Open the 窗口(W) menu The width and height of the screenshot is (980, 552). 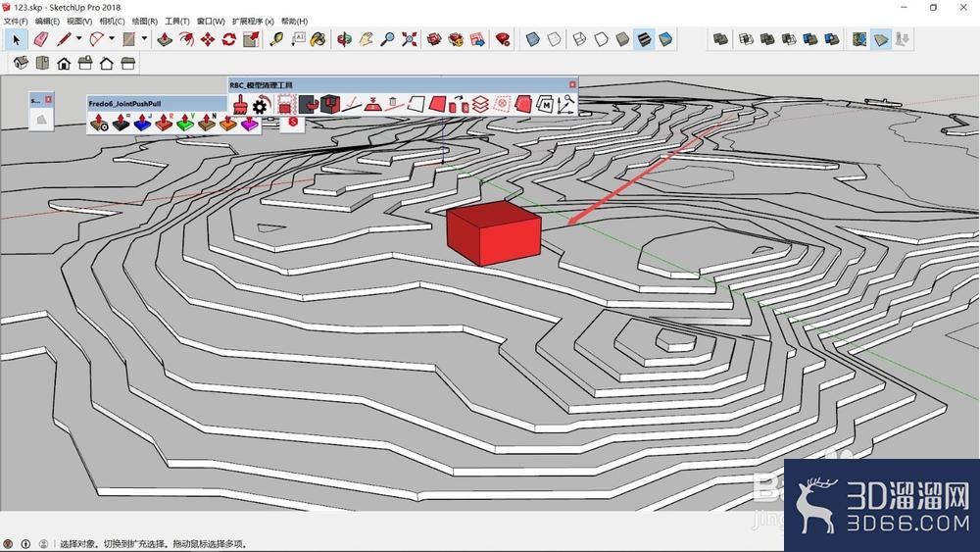tap(211, 22)
